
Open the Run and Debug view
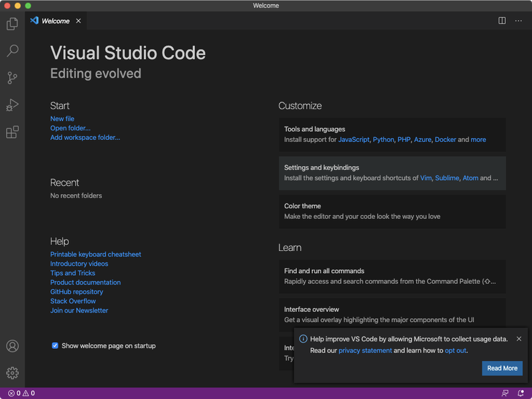click(12, 105)
